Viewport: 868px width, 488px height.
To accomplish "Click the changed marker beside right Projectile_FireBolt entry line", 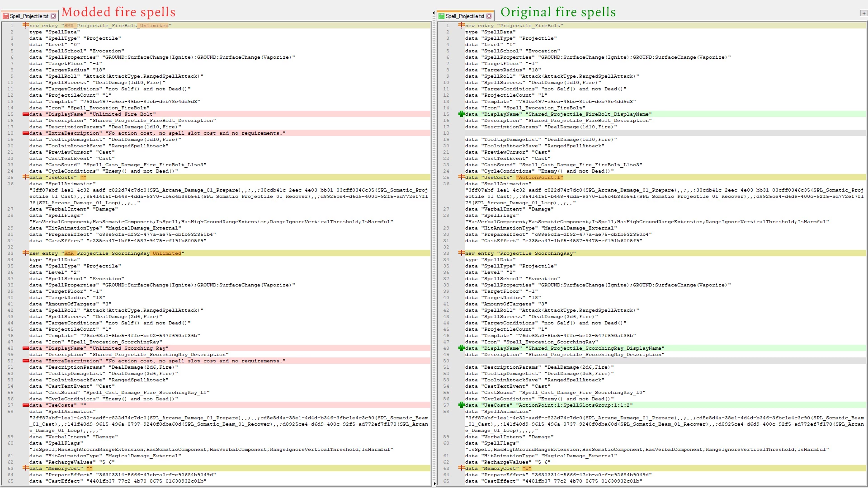I will tap(461, 26).
